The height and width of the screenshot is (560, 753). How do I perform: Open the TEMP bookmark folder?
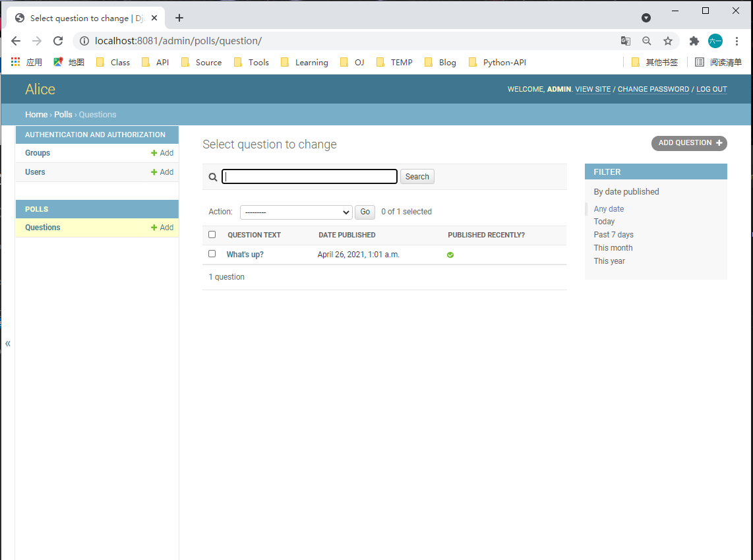pyautogui.click(x=394, y=62)
